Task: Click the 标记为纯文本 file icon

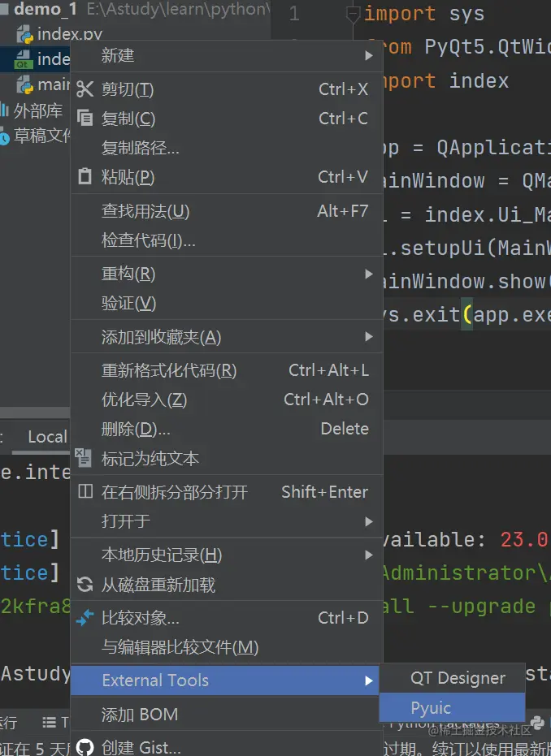Action: 83,458
